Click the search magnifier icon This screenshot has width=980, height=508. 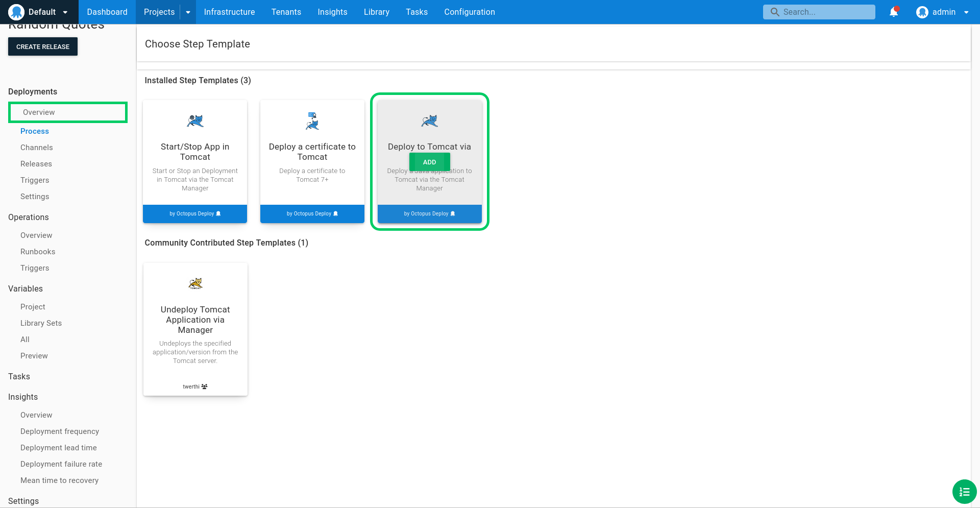coord(775,12)
